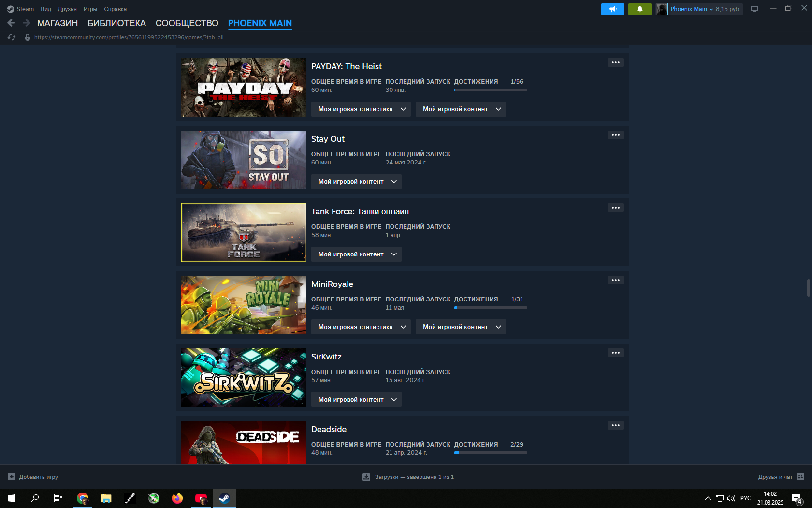Open the downloads icon in the bottom bar
This screenshot has width=812, height=508.
click(366, 477)
